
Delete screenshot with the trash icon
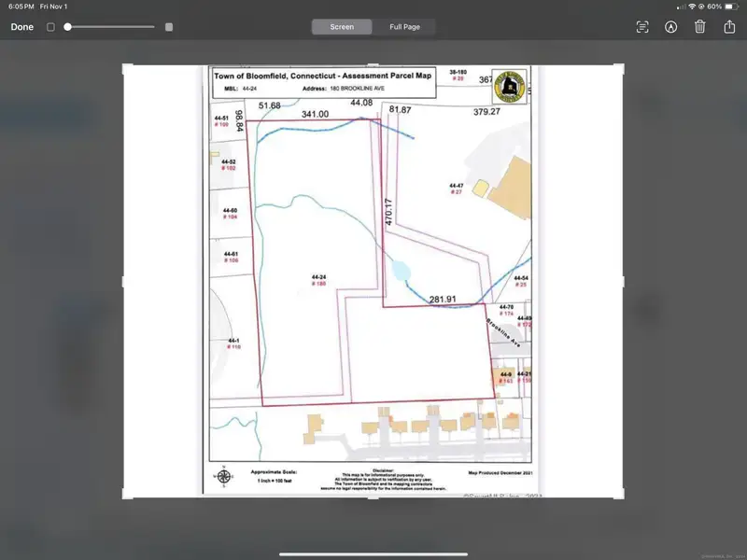(699, 27)
